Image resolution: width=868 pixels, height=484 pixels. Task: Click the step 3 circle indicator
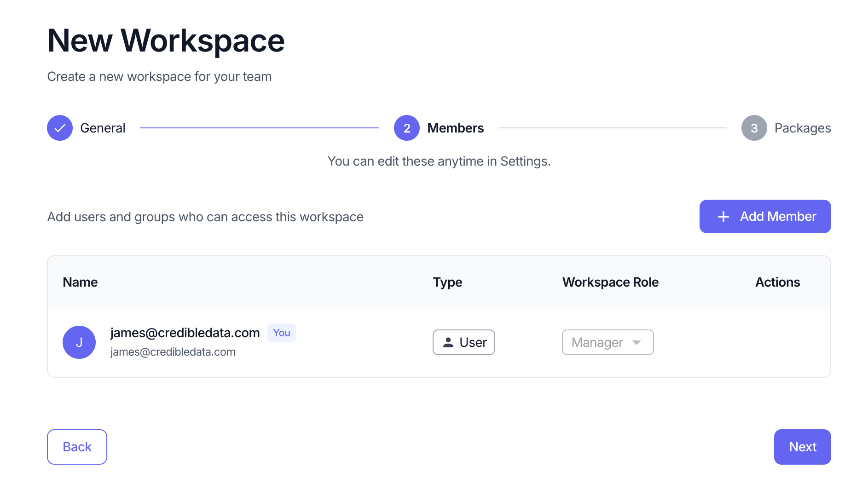(754, 128)
